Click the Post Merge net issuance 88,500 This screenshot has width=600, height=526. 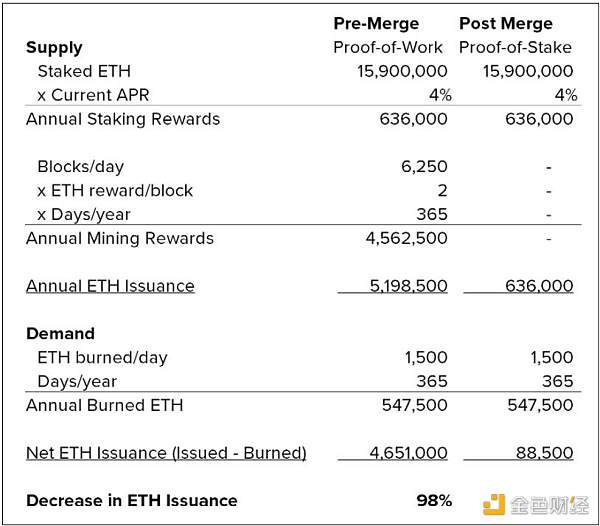pyautogui.click(x=545, y=453)
